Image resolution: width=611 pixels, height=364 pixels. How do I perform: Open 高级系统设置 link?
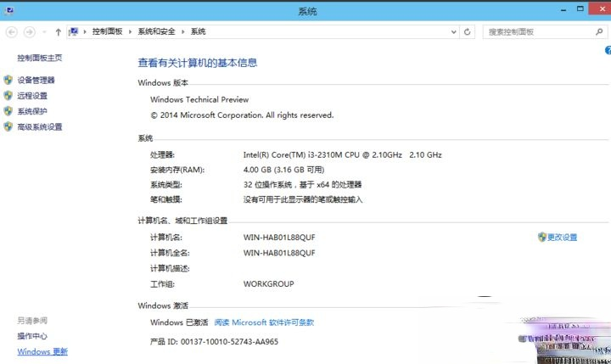coord(39,127)
